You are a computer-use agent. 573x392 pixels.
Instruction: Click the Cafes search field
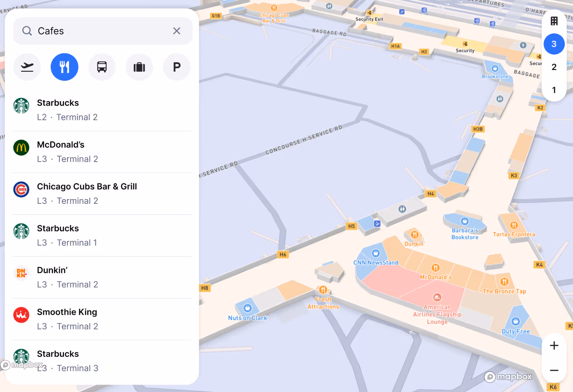coord(103,31)
